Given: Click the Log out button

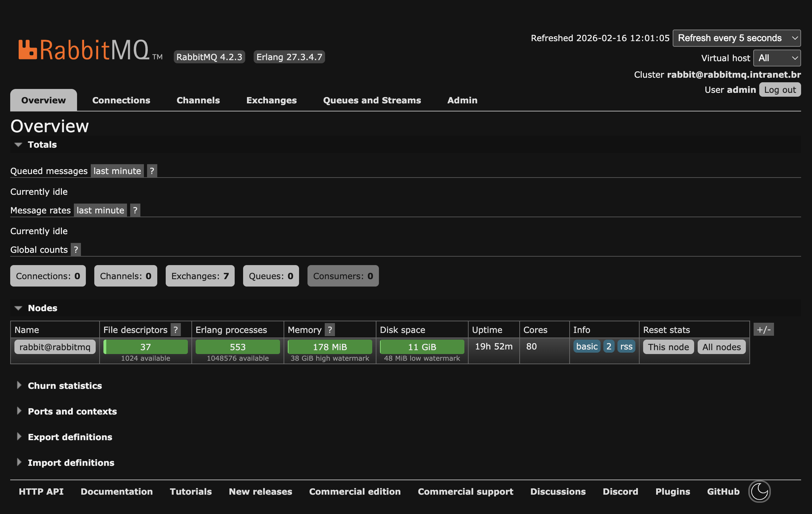Looking at the screenshot, I should coord(780,90).
